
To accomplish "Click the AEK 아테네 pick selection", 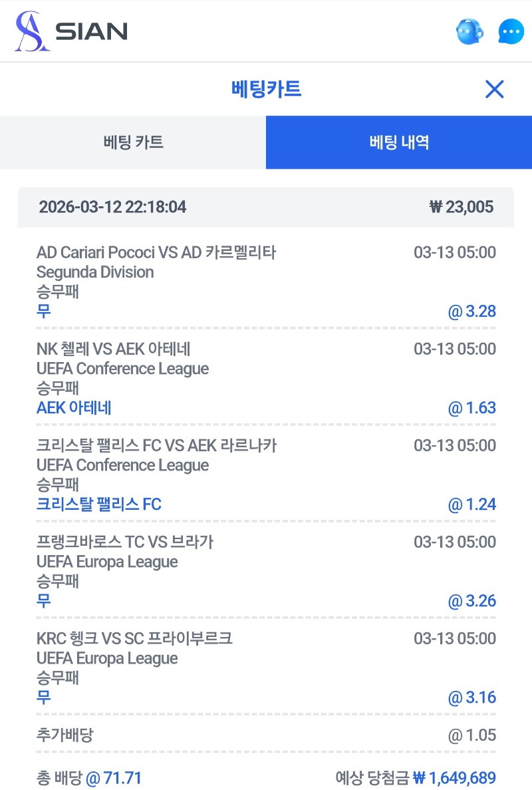I will click(x=74, y=408).
